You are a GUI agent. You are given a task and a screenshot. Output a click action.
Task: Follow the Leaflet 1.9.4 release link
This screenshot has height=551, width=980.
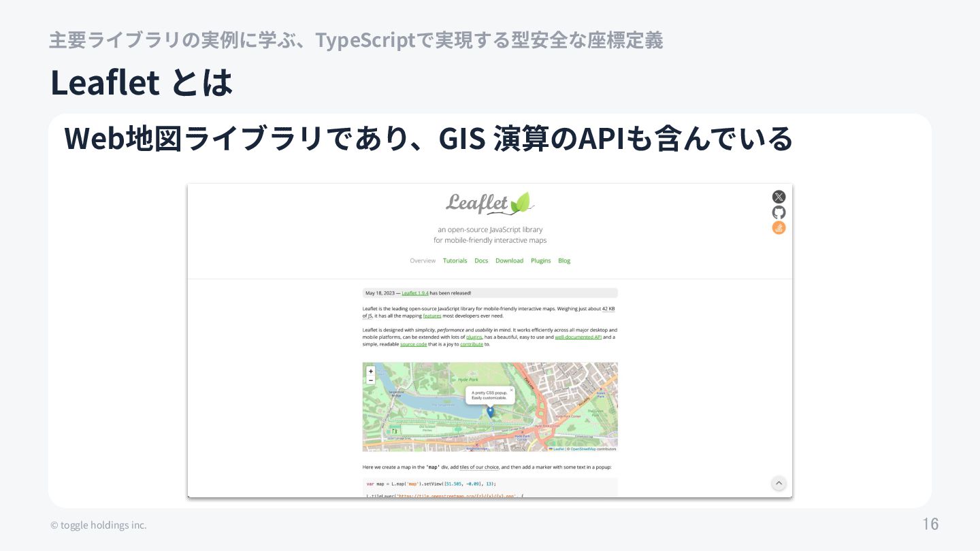(x=415, y=293)
